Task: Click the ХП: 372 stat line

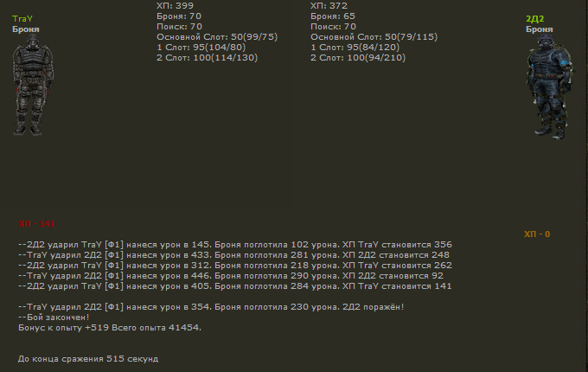Action: tap(329, 5)
